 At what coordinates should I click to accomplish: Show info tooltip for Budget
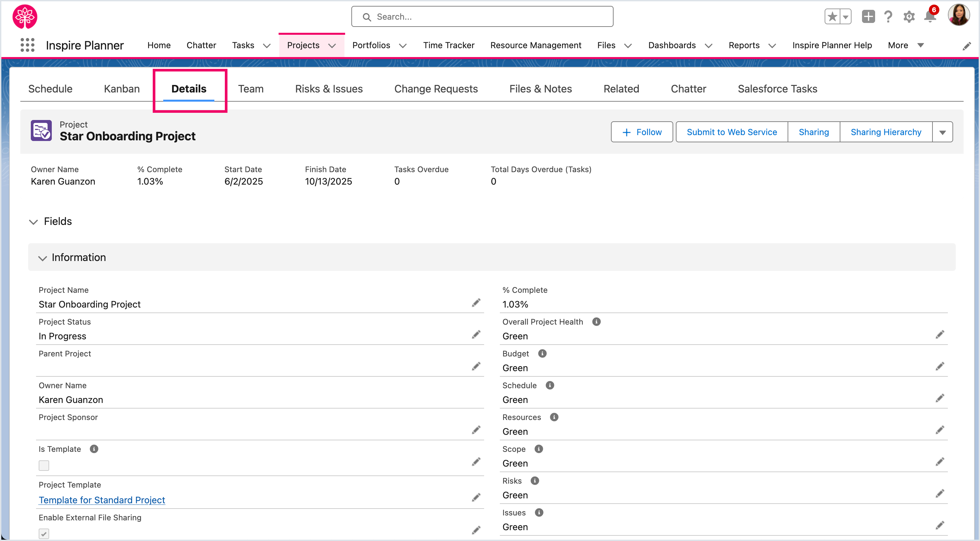point(542,353)
